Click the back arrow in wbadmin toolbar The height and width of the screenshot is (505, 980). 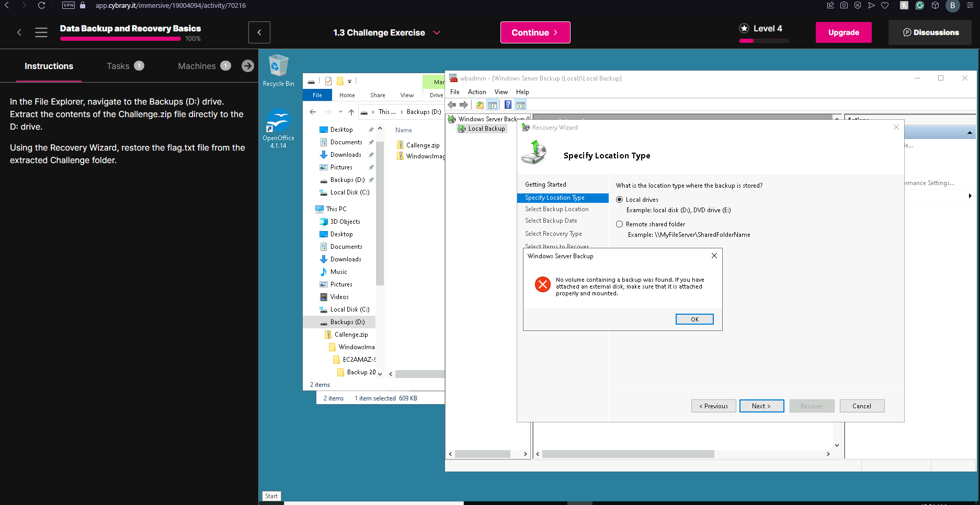pos(452,105)
